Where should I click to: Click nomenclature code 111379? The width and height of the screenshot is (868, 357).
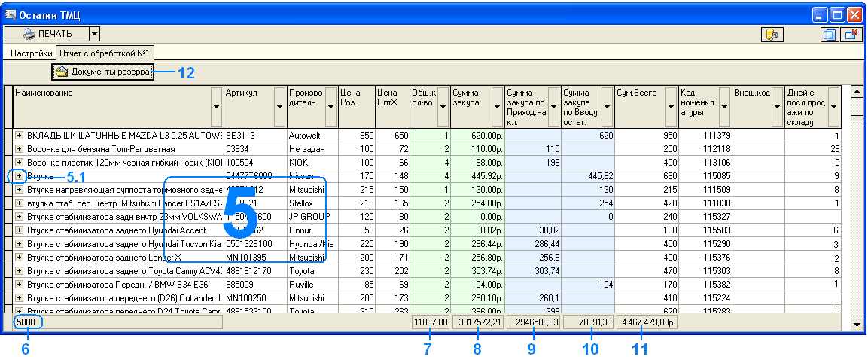pos(705,135)
